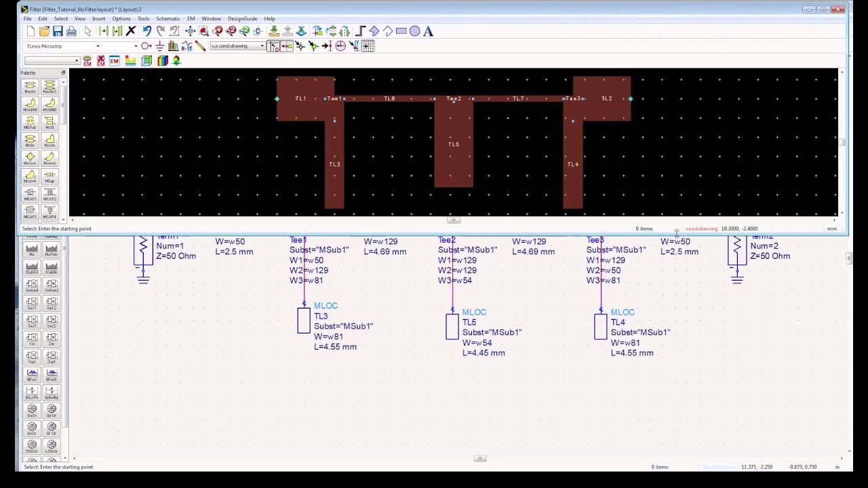Place the Mcross component from the palette

[x=30, y=159]
